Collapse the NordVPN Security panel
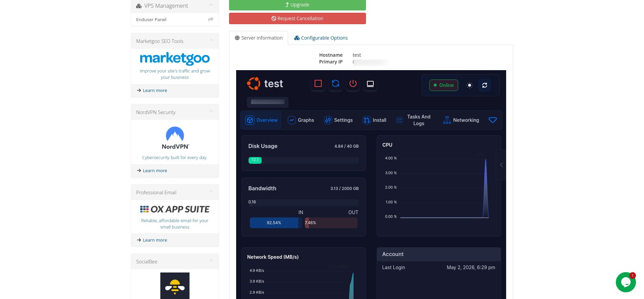This screenshot has width=644, height=299. tap(211, 111)
